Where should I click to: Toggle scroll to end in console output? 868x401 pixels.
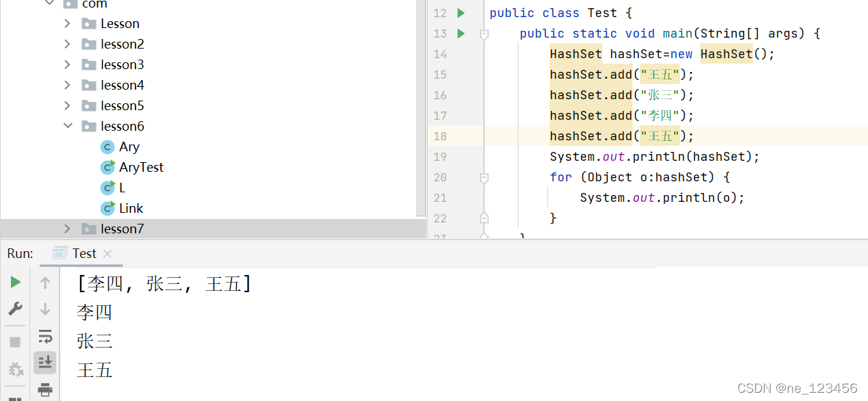(x=45, y=362)
